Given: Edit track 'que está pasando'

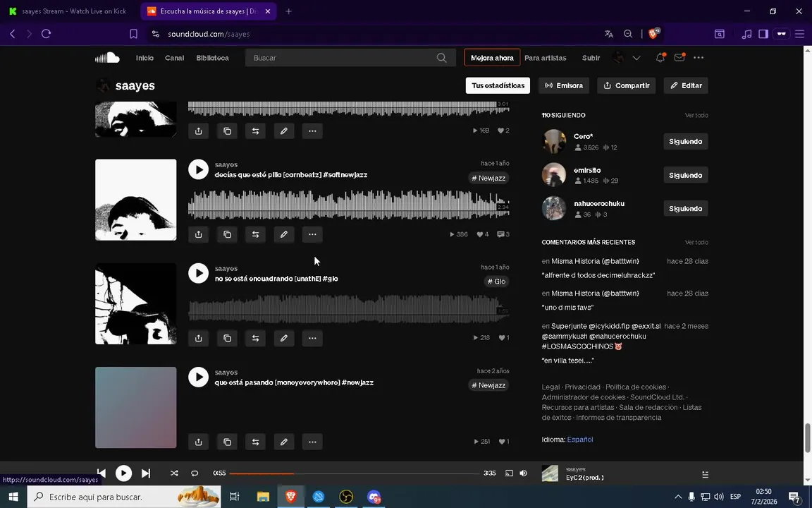Looking at the screenshot, I should point(284,442).
